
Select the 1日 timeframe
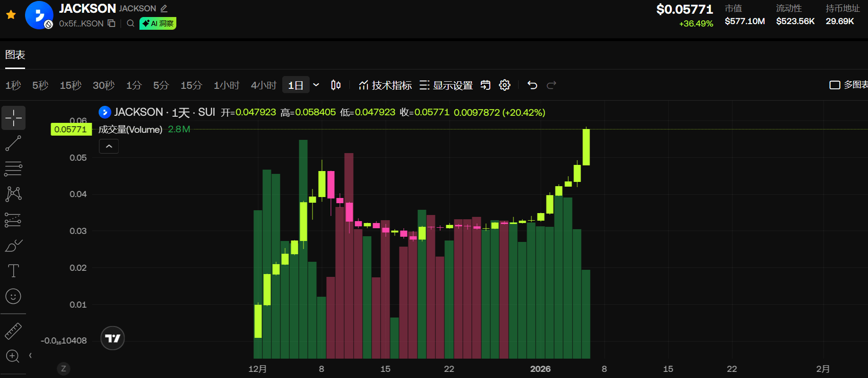pyautogui.click(x=296, y=85)
